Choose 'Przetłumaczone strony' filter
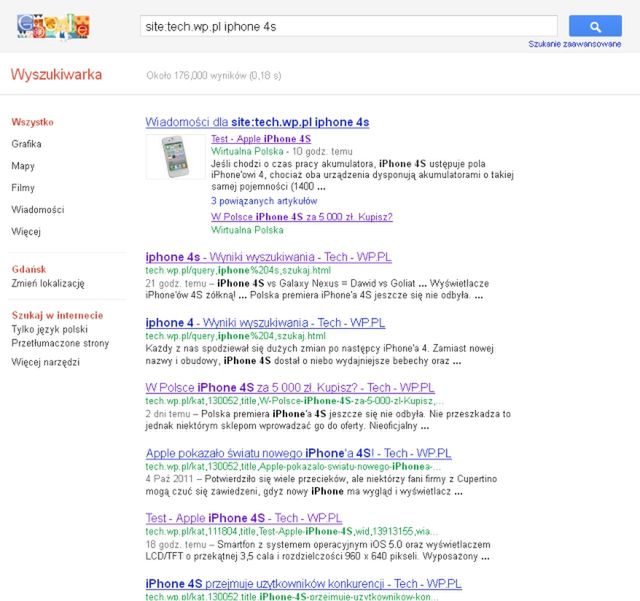This screenshot has height=601, width=640. pyautogui.click(x=60, y=343)
